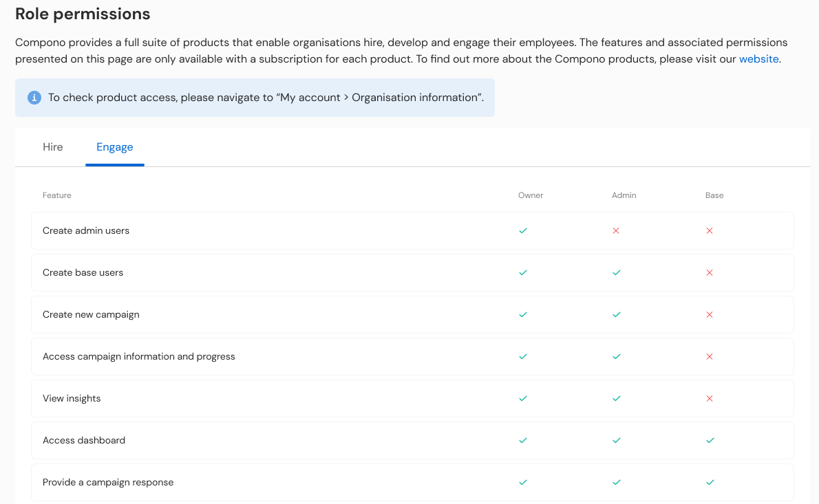
Task: Click Base red cross for Create base users
Action: (710, 273)
